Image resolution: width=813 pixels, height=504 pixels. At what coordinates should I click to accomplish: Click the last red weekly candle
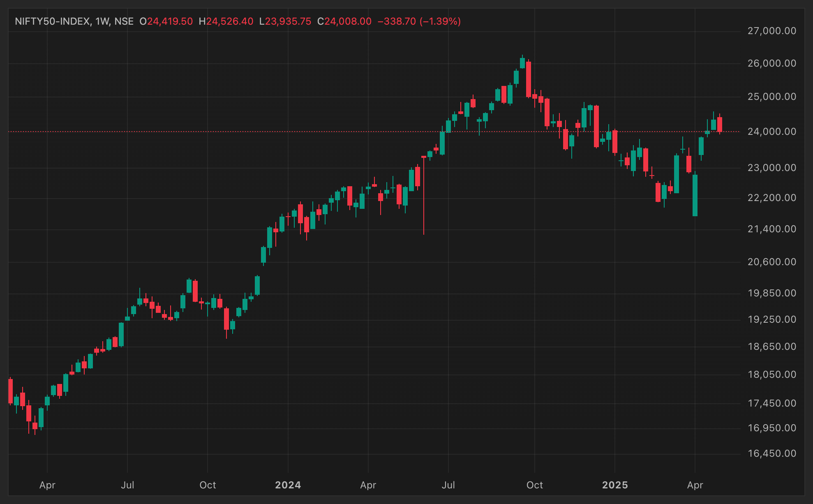720,125
